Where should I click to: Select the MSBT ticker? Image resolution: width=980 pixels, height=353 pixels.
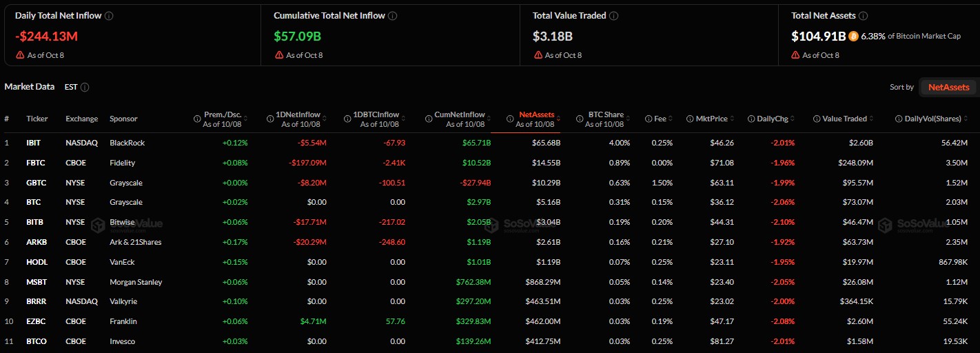(x=36, y=282)
